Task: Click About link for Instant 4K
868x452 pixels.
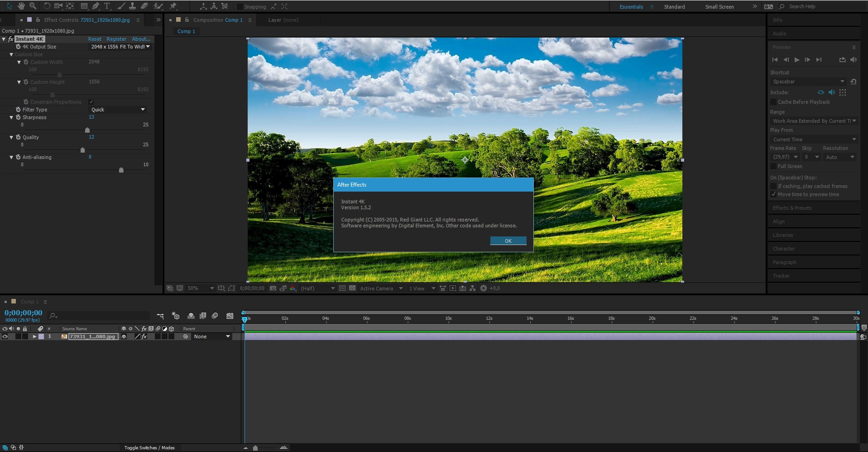Action: [x=141, y=39]
